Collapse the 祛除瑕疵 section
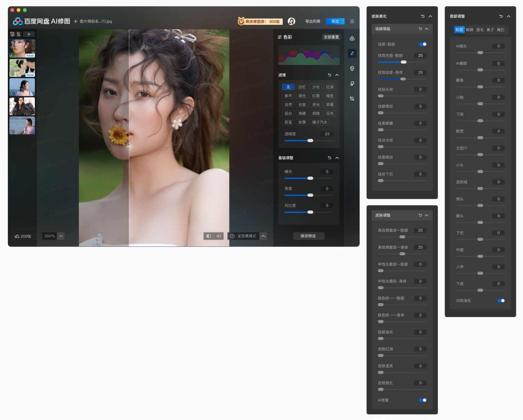 (x=427, y=29)
